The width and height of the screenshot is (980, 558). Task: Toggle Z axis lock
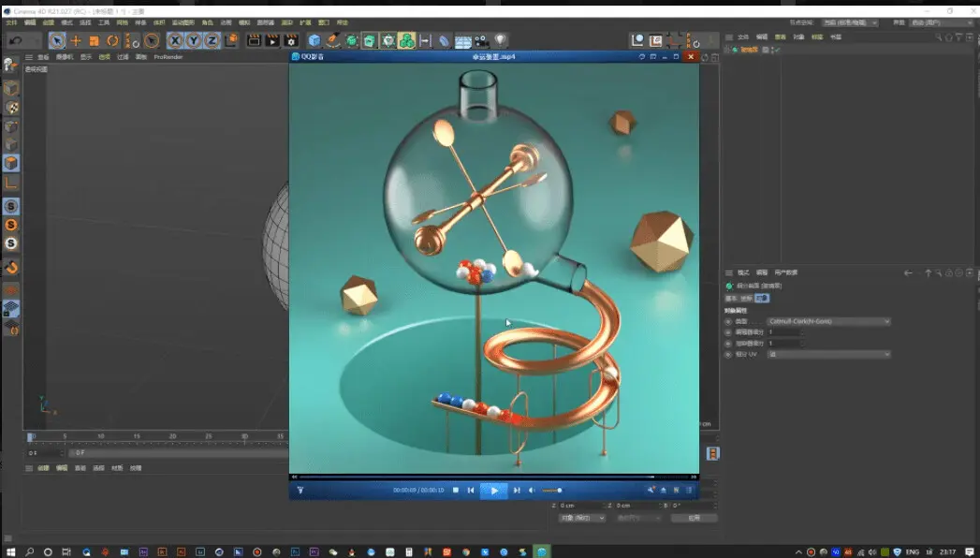[212, 40]
